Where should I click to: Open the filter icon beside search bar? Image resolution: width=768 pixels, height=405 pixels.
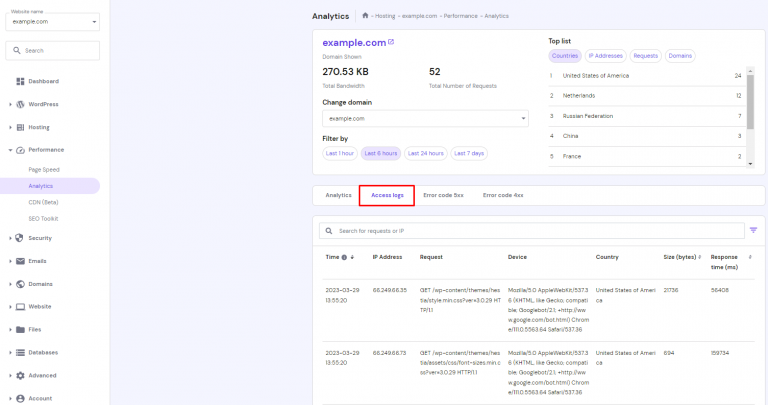tap(753, 230)
